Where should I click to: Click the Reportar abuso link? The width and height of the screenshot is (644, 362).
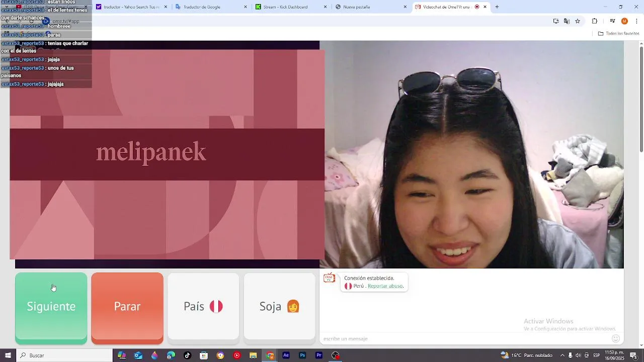[x=385, y=286]
